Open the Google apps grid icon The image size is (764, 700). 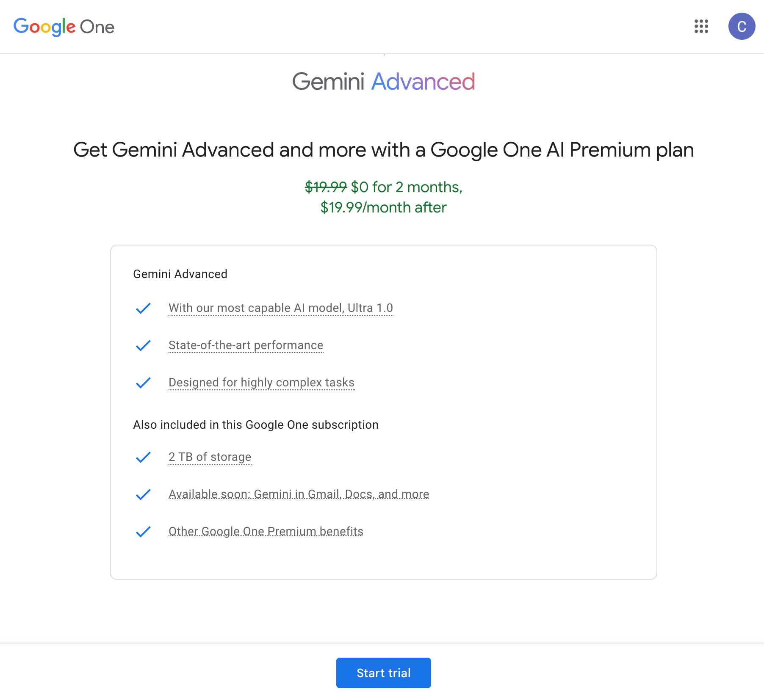coord(701,26)
